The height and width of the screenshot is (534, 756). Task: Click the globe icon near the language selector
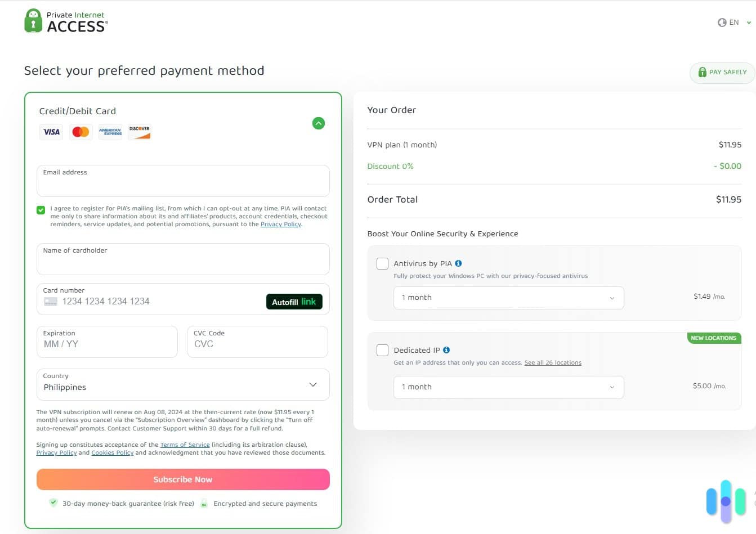722,22
